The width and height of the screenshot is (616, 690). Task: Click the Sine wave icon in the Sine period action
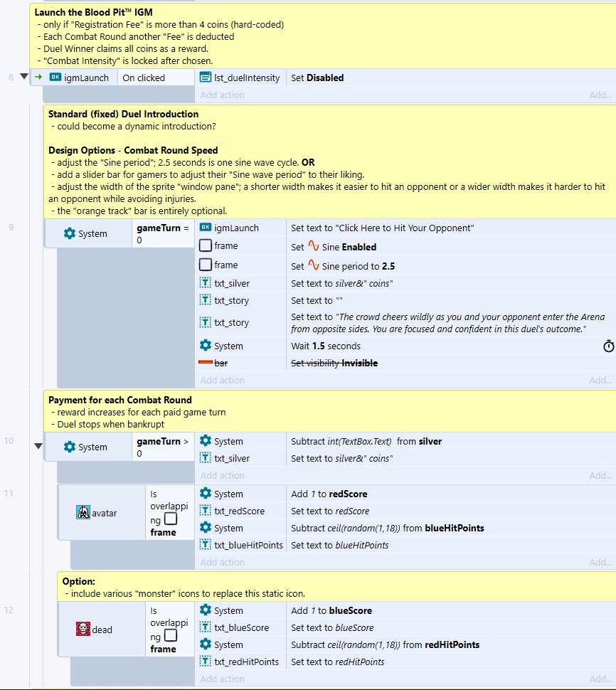(313, 265)
